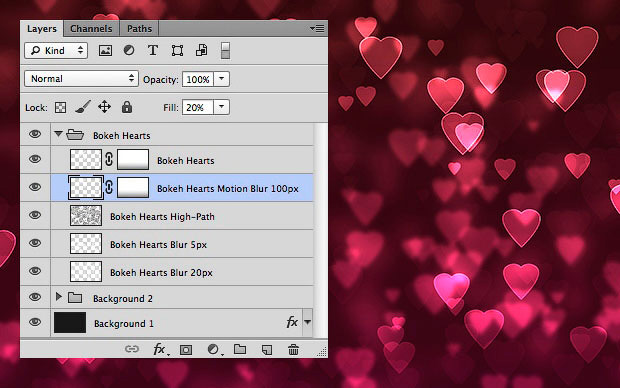Create new fill or adjustment layer
The width and height of the screenshot is (620, 388).
click(214, 349)
